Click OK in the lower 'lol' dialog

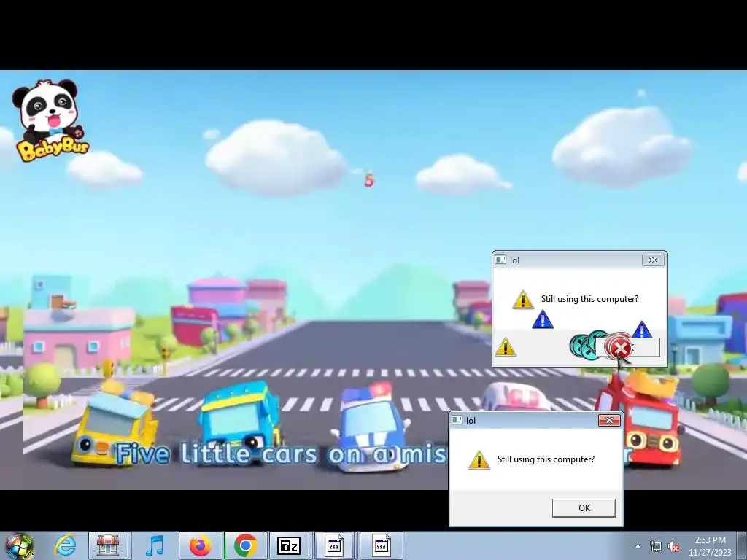584,507
